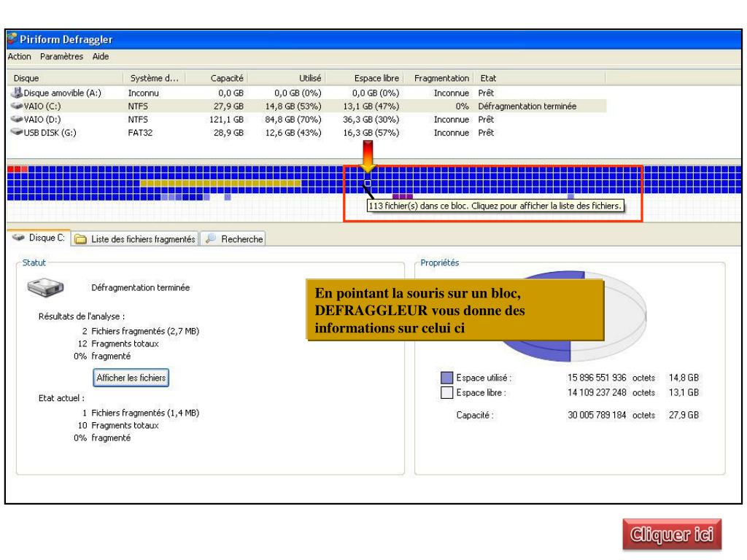Click the Espace utilisé color swatch
The image size is (747, 560).
447,378
